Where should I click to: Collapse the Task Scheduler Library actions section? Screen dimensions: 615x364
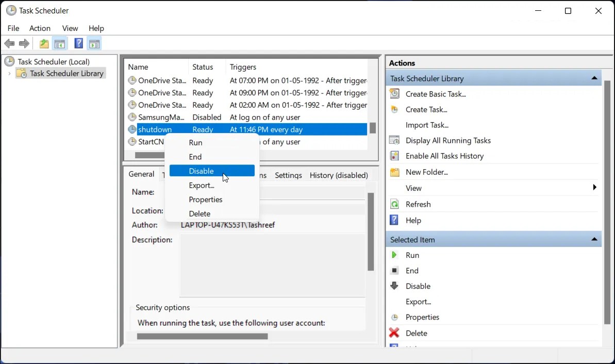point(594,77)
